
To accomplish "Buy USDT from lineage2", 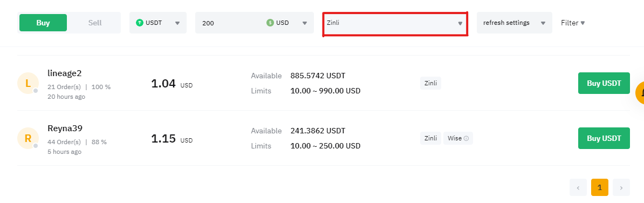I will 604,84.
